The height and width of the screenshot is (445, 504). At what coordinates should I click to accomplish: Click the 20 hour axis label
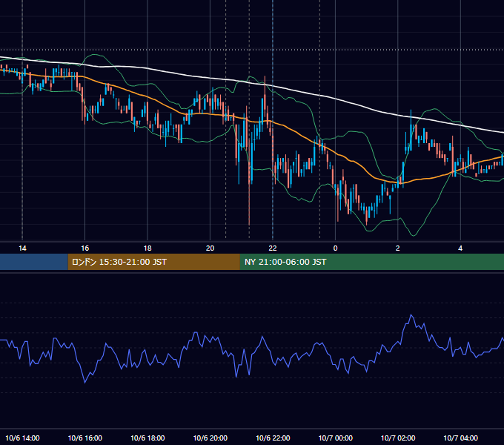point(210,248)
